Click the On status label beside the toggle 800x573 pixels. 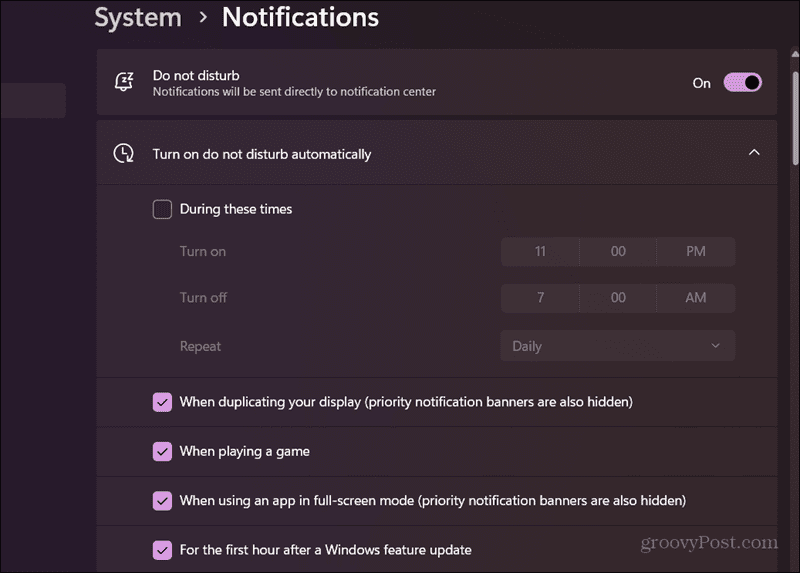pos(701,83)
